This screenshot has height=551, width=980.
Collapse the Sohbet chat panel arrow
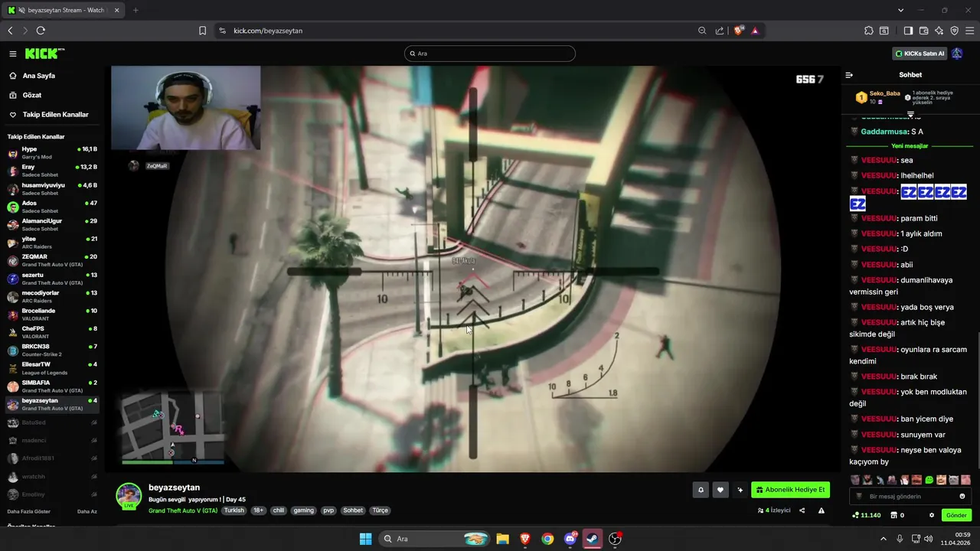849,75
